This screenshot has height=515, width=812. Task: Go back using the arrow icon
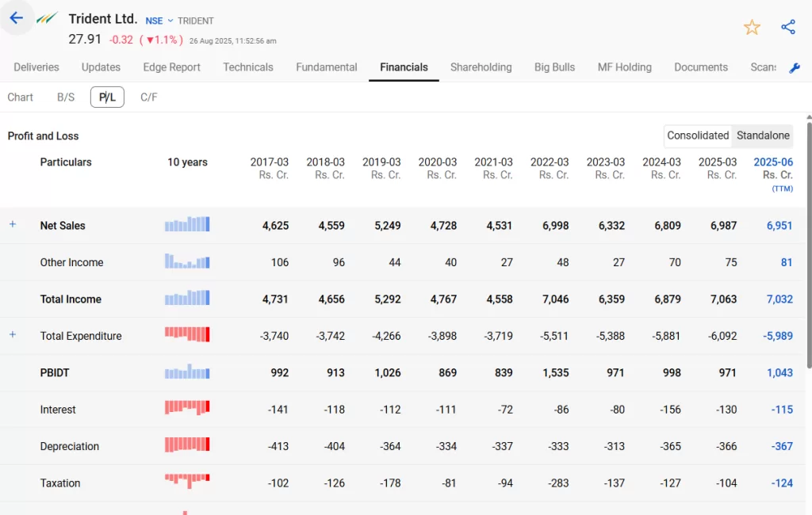(x=17, y=18)
